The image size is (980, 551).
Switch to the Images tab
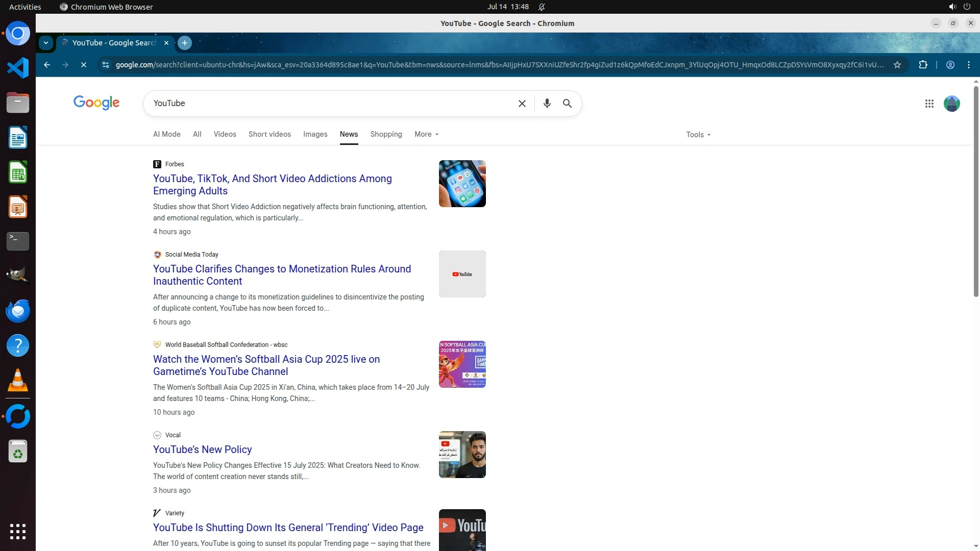(315, 134)
